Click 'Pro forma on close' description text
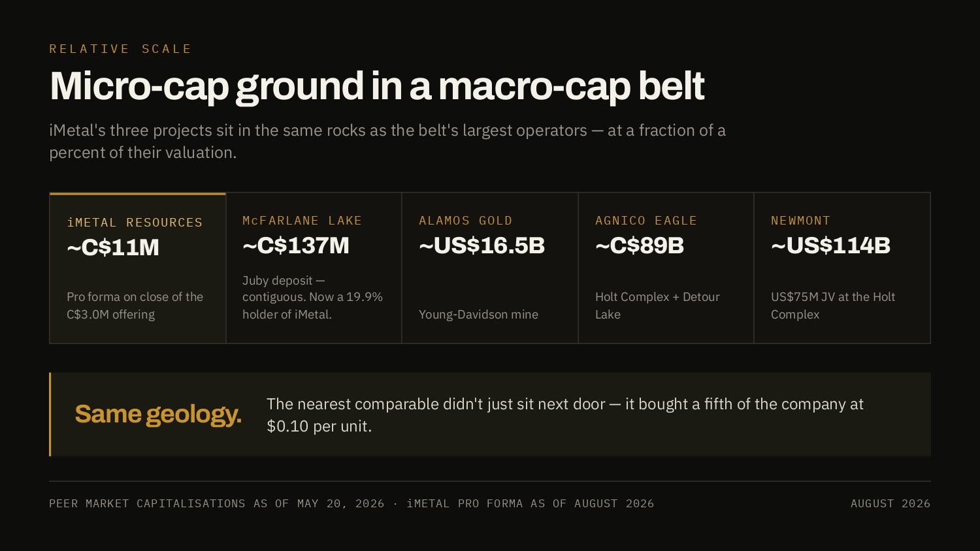Viewport: 980px width, 551px height. [135, 306]
